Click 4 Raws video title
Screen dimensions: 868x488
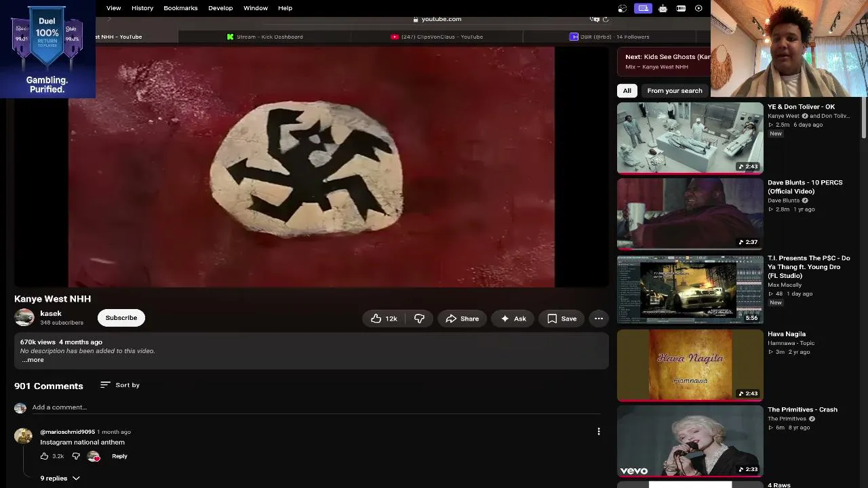pyautogui.click(x=779, y=485)
